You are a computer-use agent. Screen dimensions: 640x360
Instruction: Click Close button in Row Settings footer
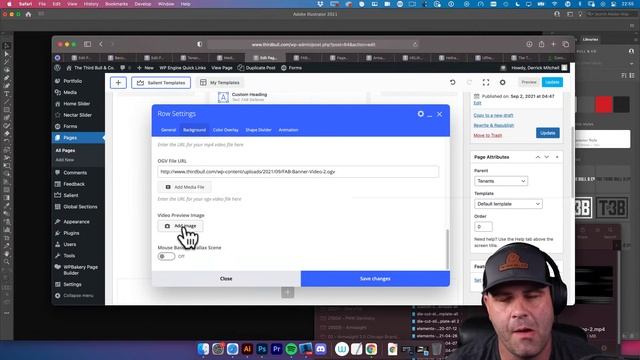click(226, 278)
